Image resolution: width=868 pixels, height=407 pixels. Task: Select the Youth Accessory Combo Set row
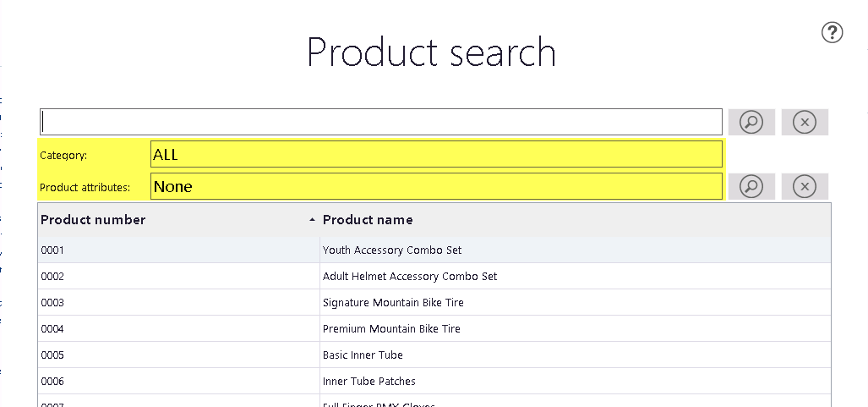pos(434,250)
